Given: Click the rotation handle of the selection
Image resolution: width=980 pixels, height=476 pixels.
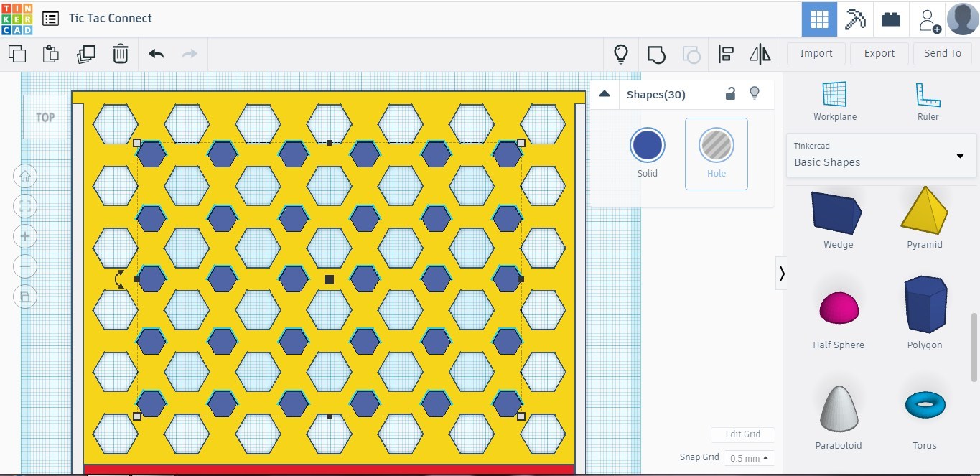Looking at the screenshot, I should coord(119,279).
